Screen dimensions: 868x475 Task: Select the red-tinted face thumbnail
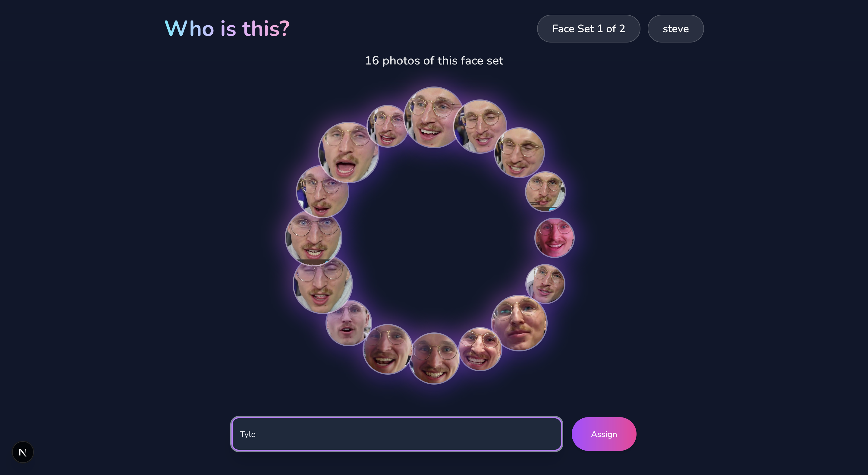pyautogui.click(x=554, y=238)
